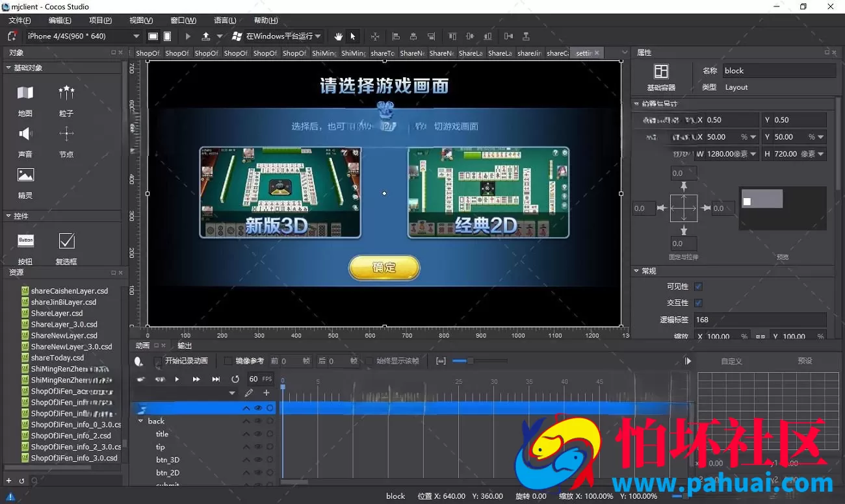Click the anchor move cross icon in toolbar
This screenshot has width=845, height=504.
tap(375, 36)
